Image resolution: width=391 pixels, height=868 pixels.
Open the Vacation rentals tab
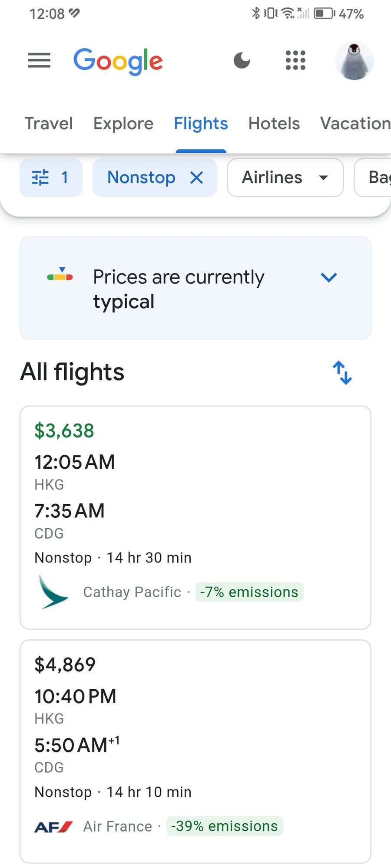pyautogui.click(x=355, y=124)
